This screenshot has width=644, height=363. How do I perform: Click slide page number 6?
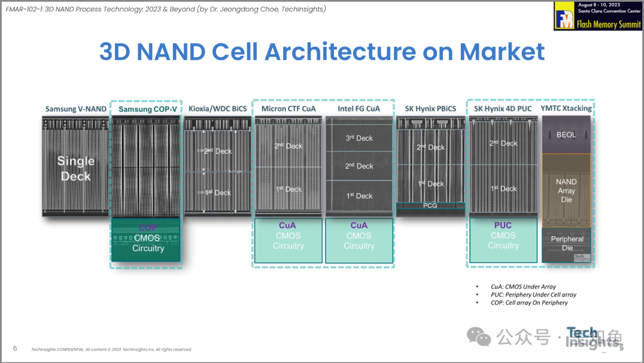tap(15, 348)
